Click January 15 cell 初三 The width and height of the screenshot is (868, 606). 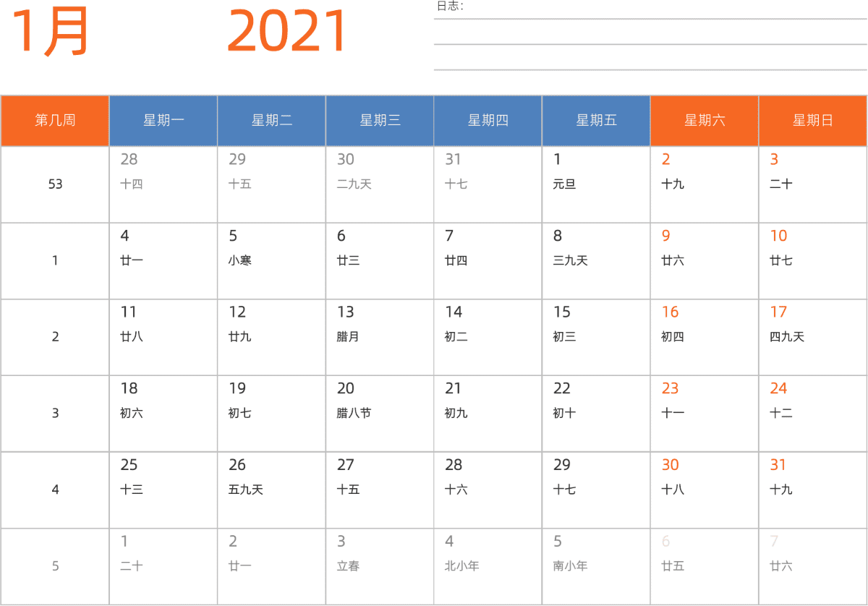coord(596,337)
